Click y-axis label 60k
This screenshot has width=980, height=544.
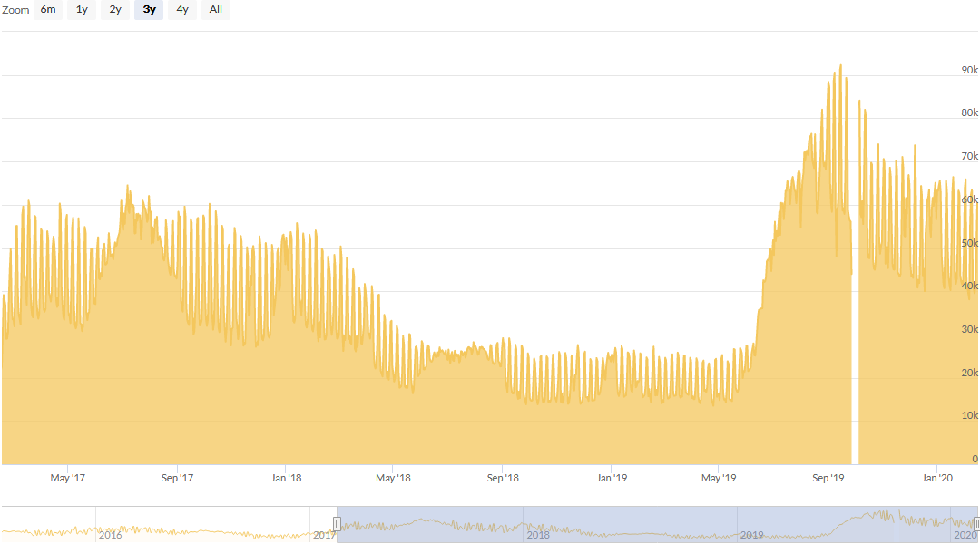click(x=969, y=199)
